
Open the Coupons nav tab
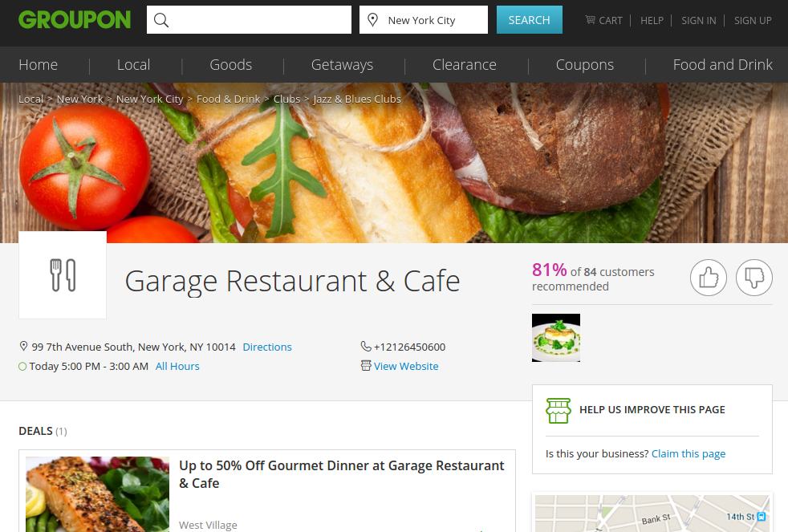[x=585, y=65]
